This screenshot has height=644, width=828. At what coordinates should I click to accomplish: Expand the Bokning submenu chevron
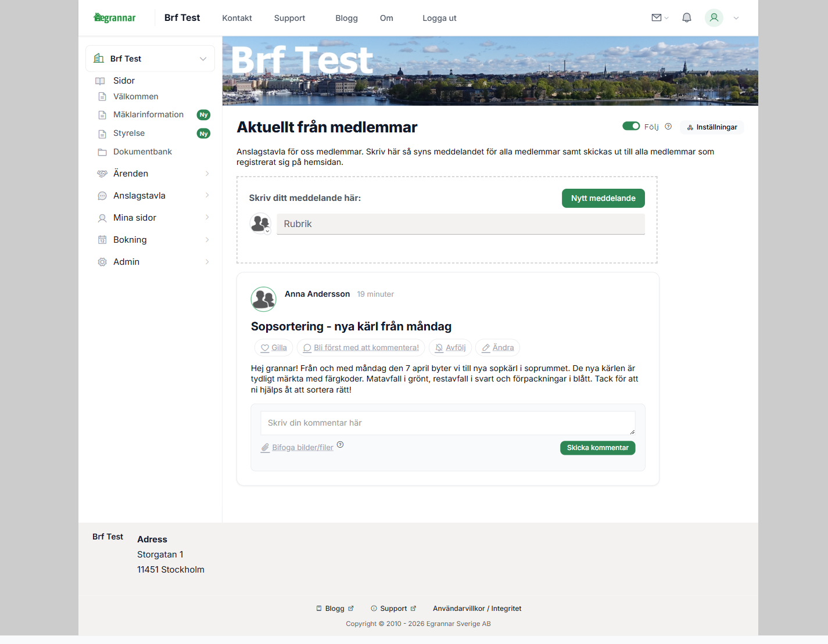207,240
